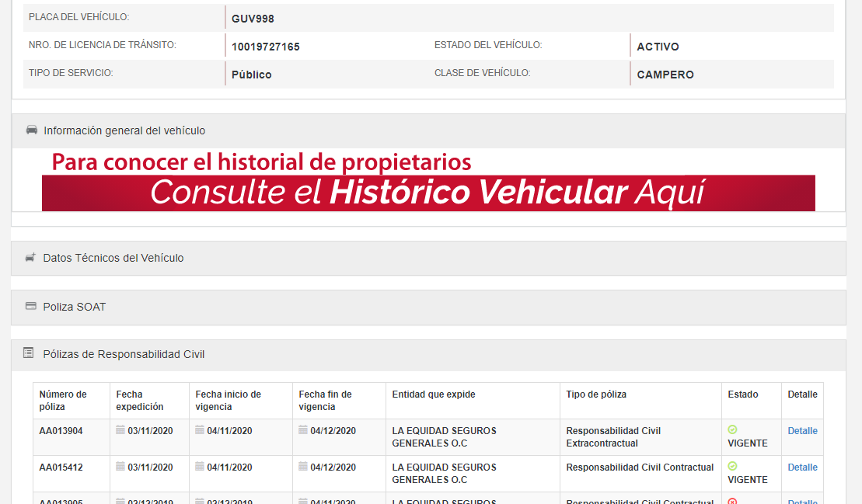Click list icon beside Pólizas de Responsabilidad Civil
This screenshot has width=862, height=504.
[x=29, y=353]
